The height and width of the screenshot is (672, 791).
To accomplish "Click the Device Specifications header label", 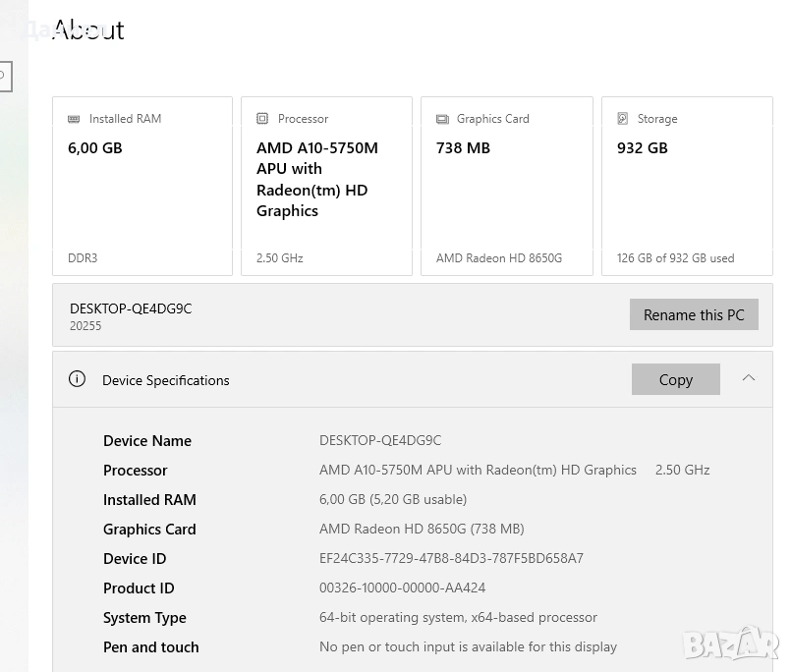I will [166, 380].
